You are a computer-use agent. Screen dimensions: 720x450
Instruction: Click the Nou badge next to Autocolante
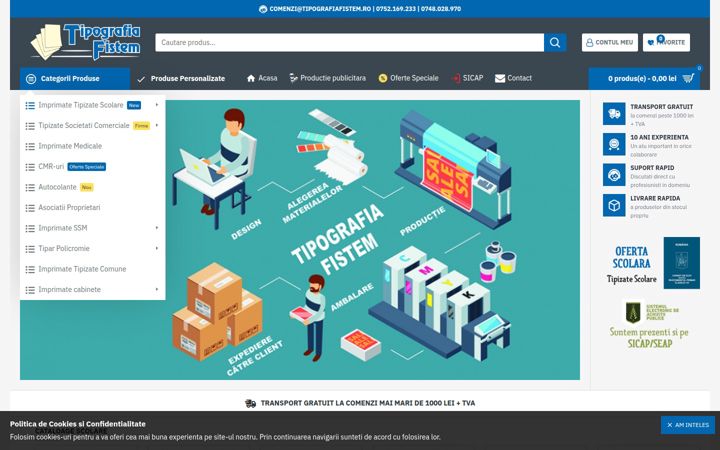click(87, 187)
